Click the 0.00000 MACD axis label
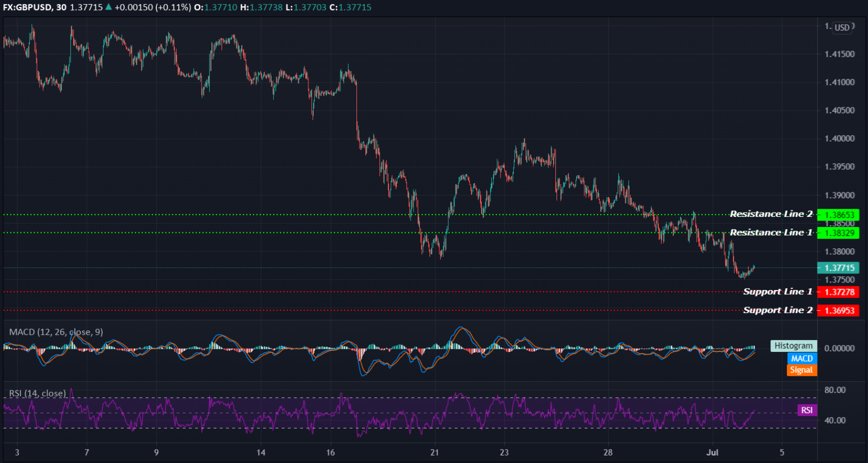The image size is (868, 463). pyautogui.click(x=840, y=348)
